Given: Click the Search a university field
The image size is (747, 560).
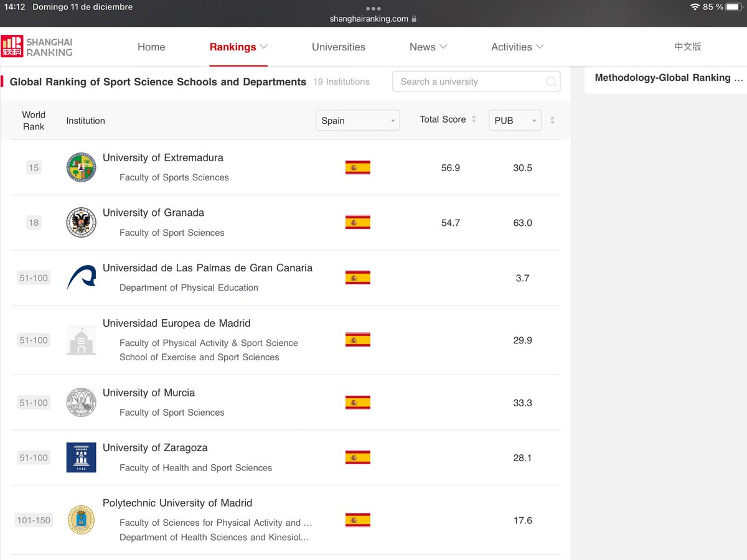Looking at the screenshot, I should tap(476, 82).
